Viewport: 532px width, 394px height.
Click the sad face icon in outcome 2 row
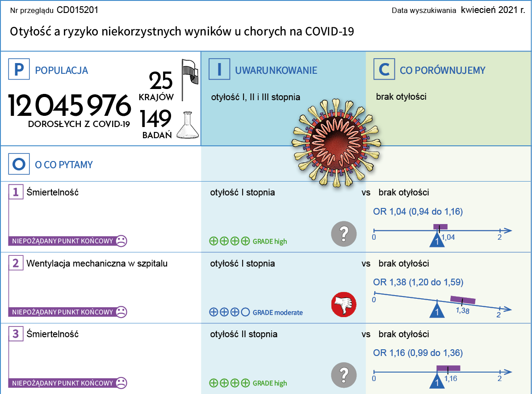tap(121, 312)
